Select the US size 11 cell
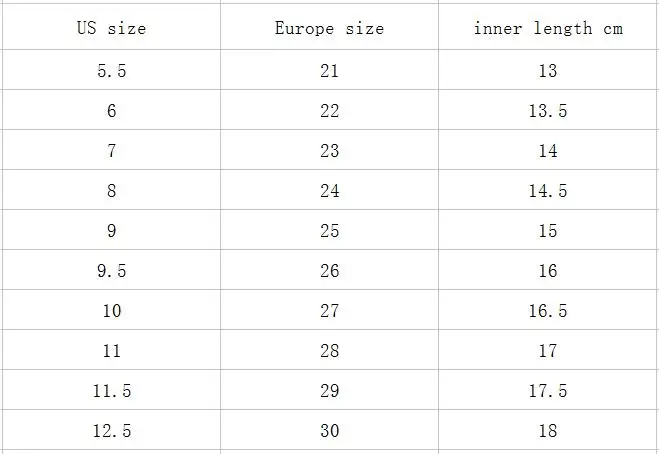Viewport: 659px width, 454px height. click(x=111, y=350)
